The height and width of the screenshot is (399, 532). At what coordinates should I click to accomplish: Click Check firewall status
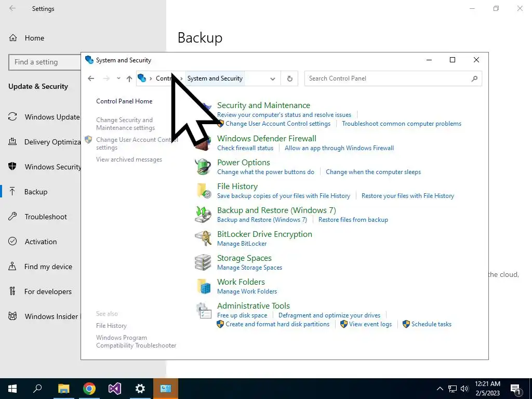tap(245, 148)
